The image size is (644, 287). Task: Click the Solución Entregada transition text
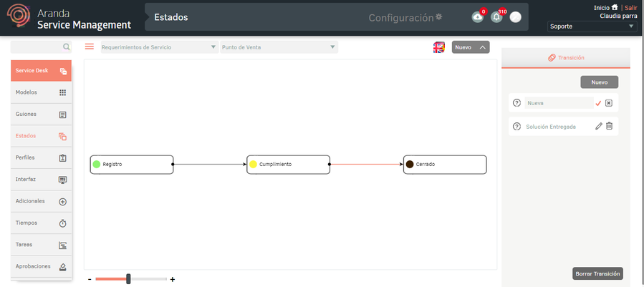click(x=551, y=127)
